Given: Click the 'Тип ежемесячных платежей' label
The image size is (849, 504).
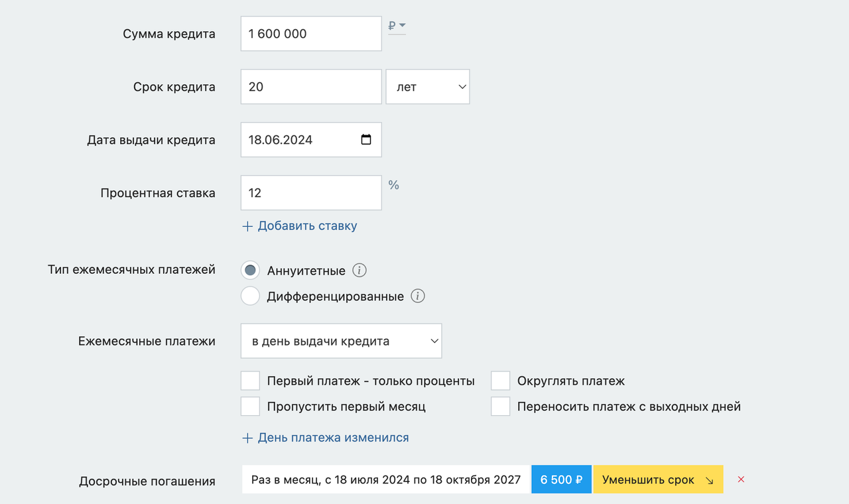Looking at the screenshot, I should click(x=131, y=270).
